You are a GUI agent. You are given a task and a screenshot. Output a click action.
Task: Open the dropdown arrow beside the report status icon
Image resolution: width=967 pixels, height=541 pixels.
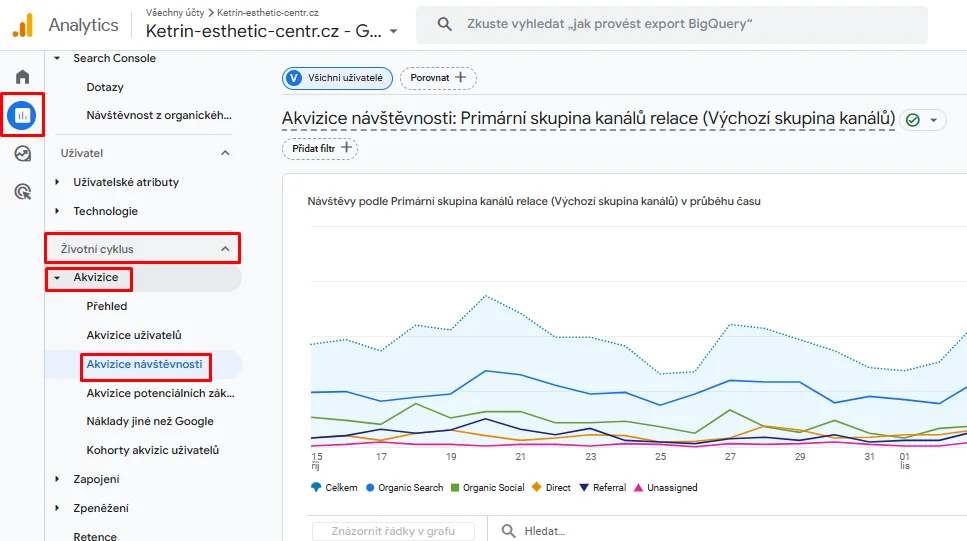click(934, 120)
